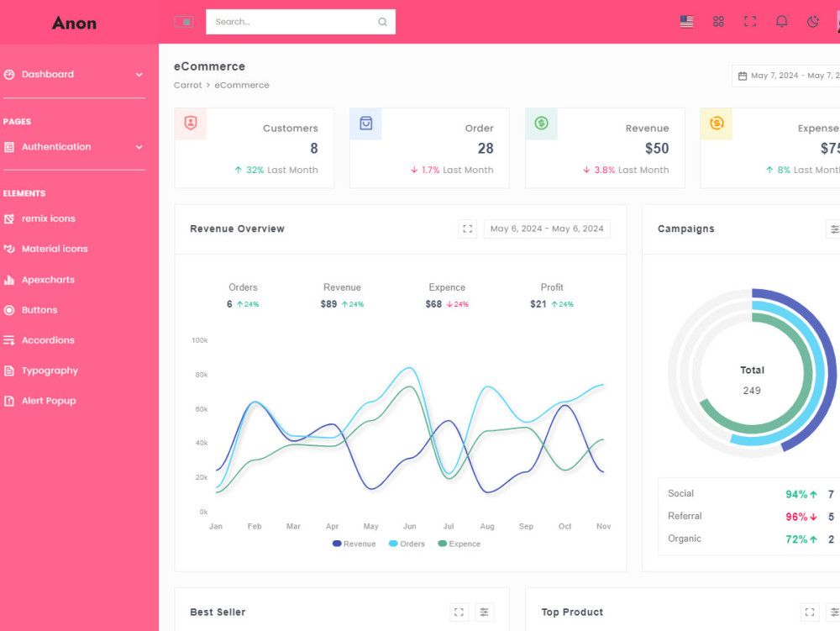Click the Buttons sidebar icon

click(9, 309)
